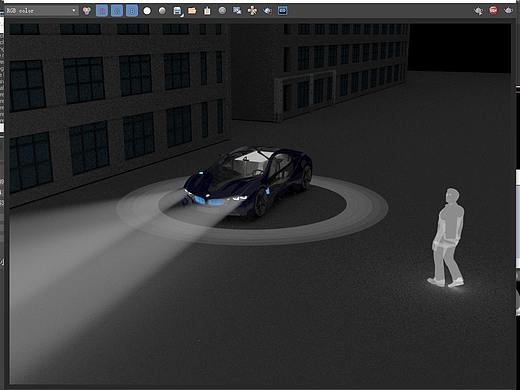The height and width of the screenshot is (390, 520).
Task: Load image folder icon in toolbar
Action: 192,11
